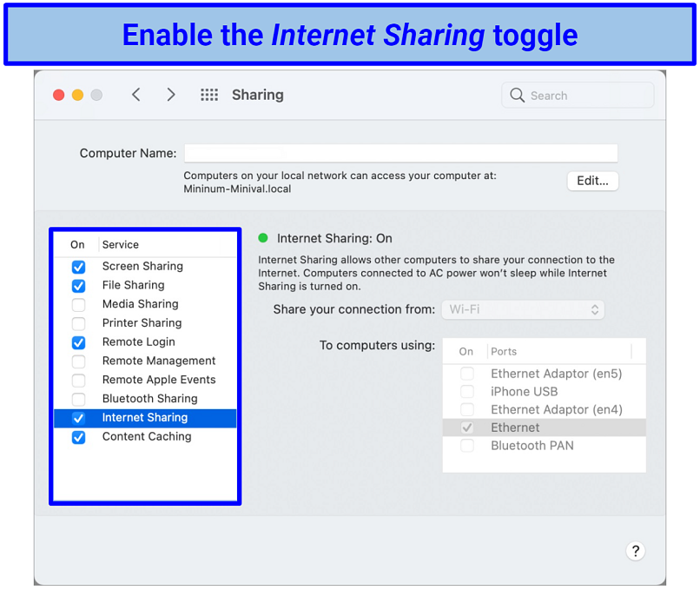Select Ethernet Adaptor (en5) port label
Viewport: 700px width, 590px height.
[x=556, y=374]
